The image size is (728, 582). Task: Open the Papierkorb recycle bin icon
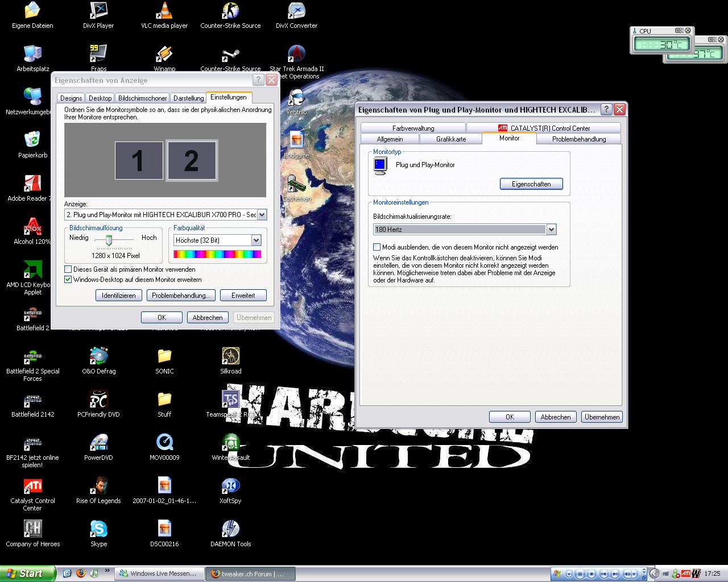(x=32, y=140)
